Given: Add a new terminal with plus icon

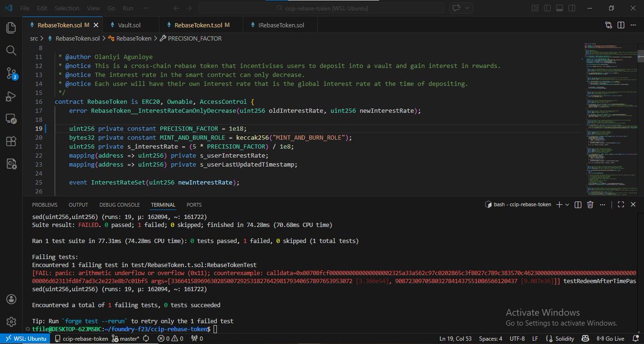Looking at the screenshot, I should point(559,205).
